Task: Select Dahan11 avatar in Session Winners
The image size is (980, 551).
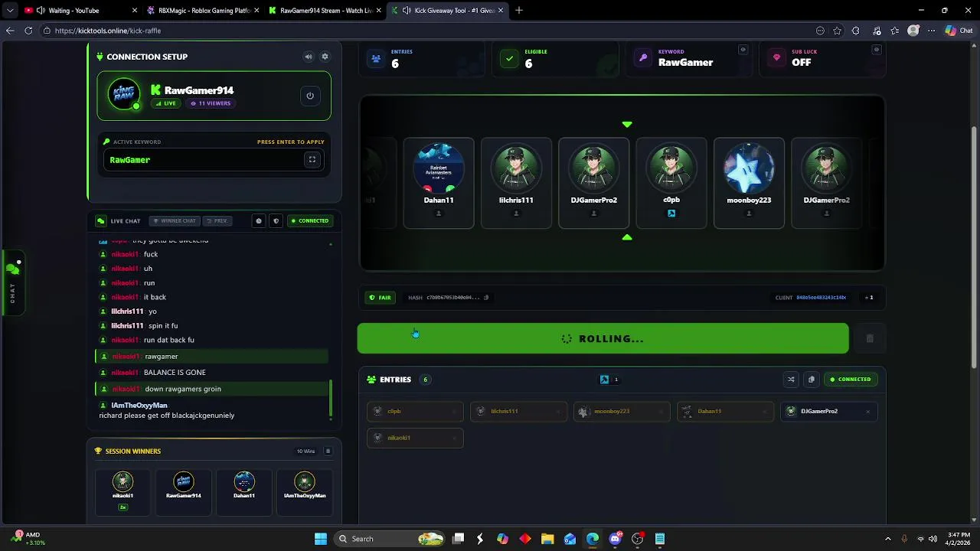Action: tap(244, 481)
